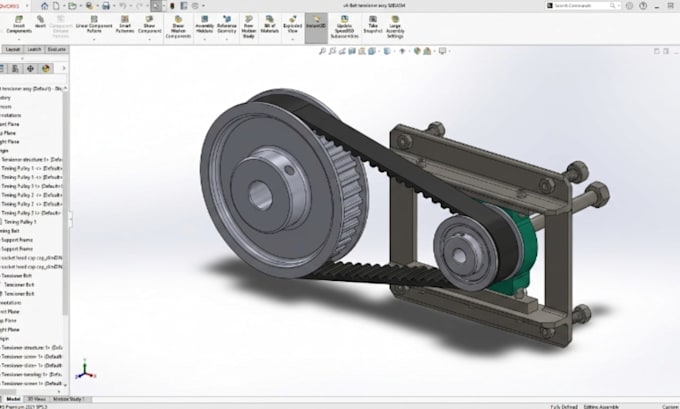
Task: Open the Options gear icon
Action: click(196, 6)
